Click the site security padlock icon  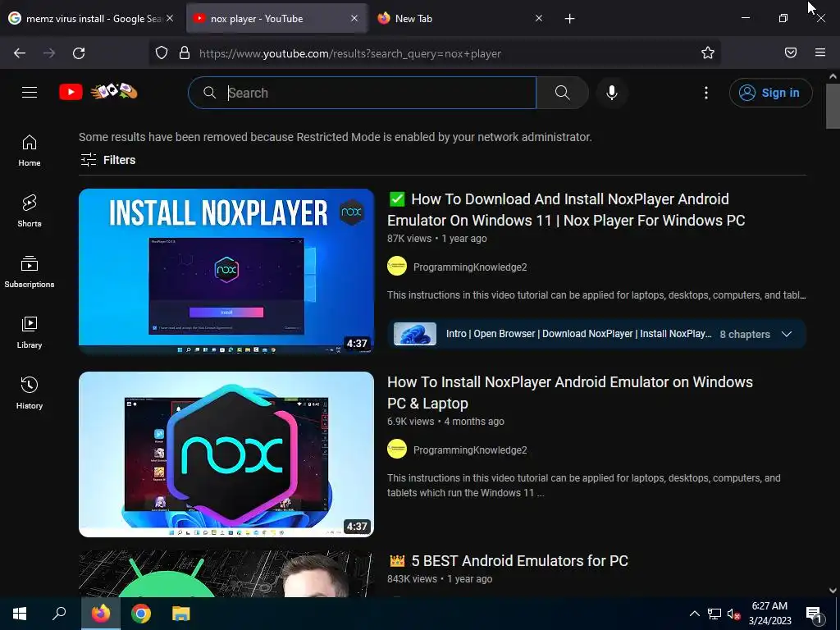[185, 53]
